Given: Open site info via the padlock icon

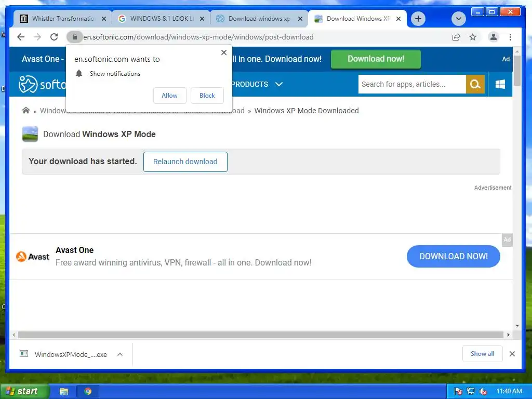Looking at the screenshot, I should coord(75,37).
